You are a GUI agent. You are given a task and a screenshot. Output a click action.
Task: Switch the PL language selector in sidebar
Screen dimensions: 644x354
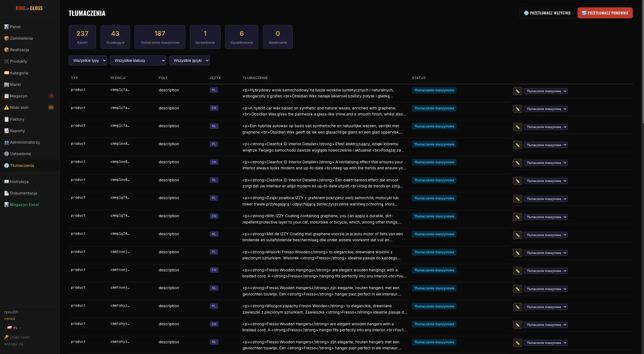coord(15,328)
